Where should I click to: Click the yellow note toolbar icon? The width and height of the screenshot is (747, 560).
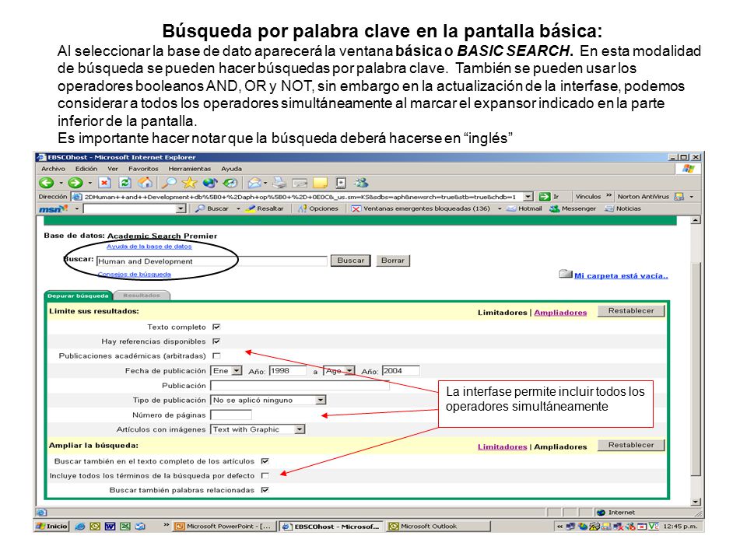pos(320,183)
